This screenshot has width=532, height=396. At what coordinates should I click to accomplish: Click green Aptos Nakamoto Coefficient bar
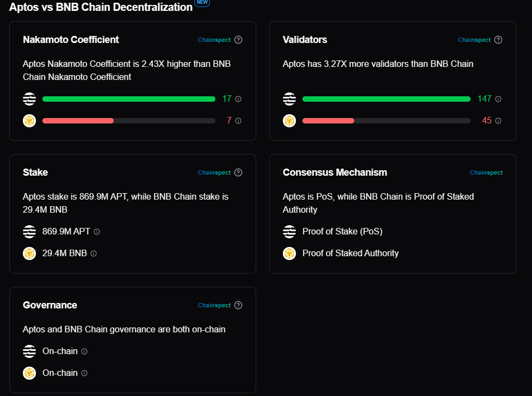(x=128, y=99)
